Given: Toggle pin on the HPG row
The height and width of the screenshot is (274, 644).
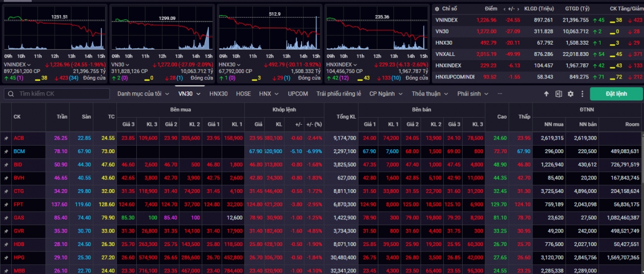Looking at the screenshot, I should 6,257.
